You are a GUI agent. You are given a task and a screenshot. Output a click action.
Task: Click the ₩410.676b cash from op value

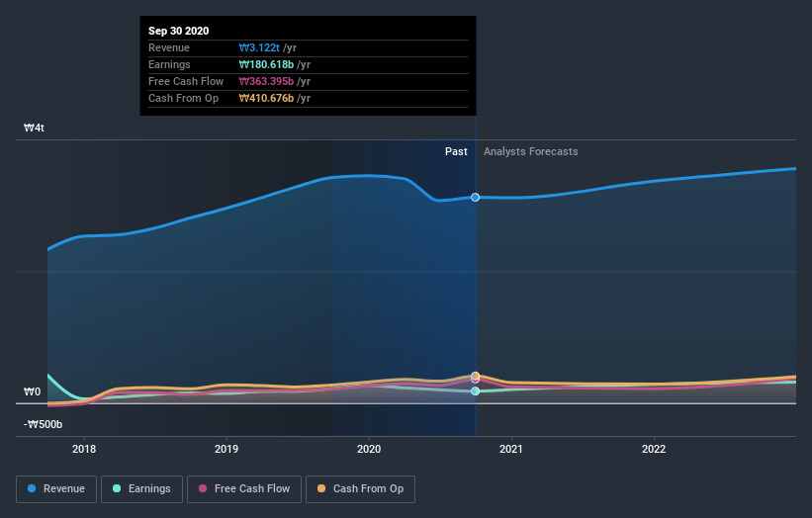pyautogui.click(x=266, y=98)
